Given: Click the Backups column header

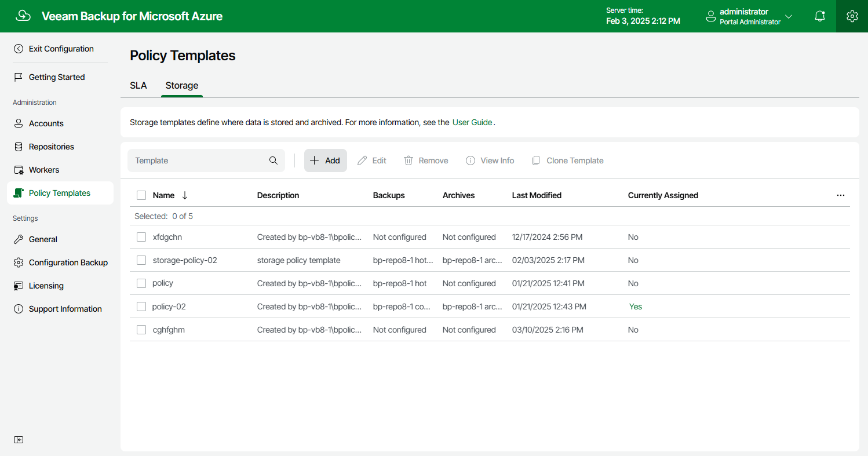Looking at the screenshot, I should point(389,195).
